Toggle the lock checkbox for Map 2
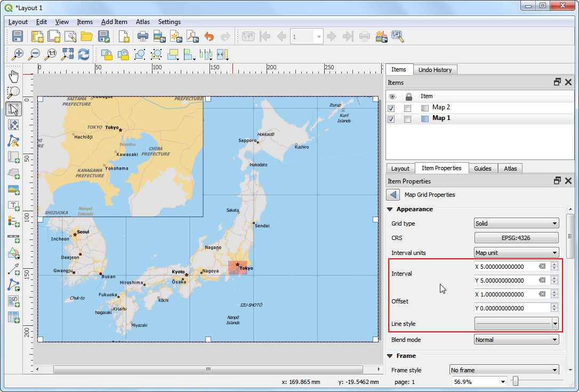 point(408,108)
